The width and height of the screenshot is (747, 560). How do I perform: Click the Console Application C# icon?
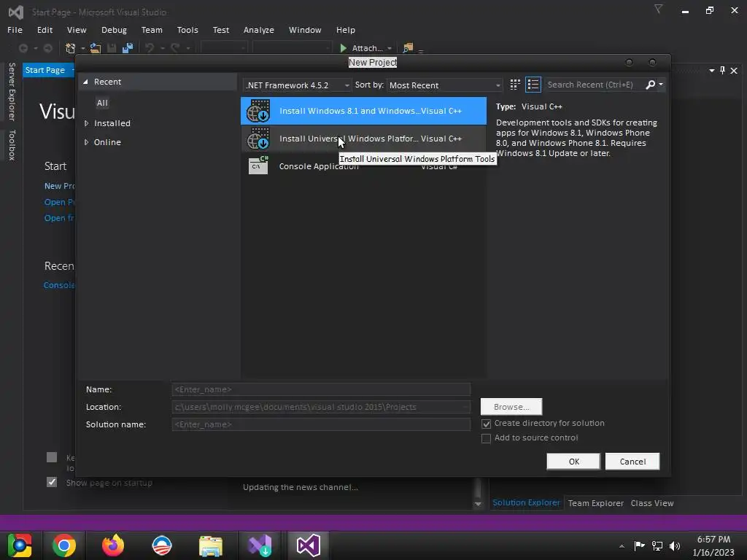coord(258,166)
